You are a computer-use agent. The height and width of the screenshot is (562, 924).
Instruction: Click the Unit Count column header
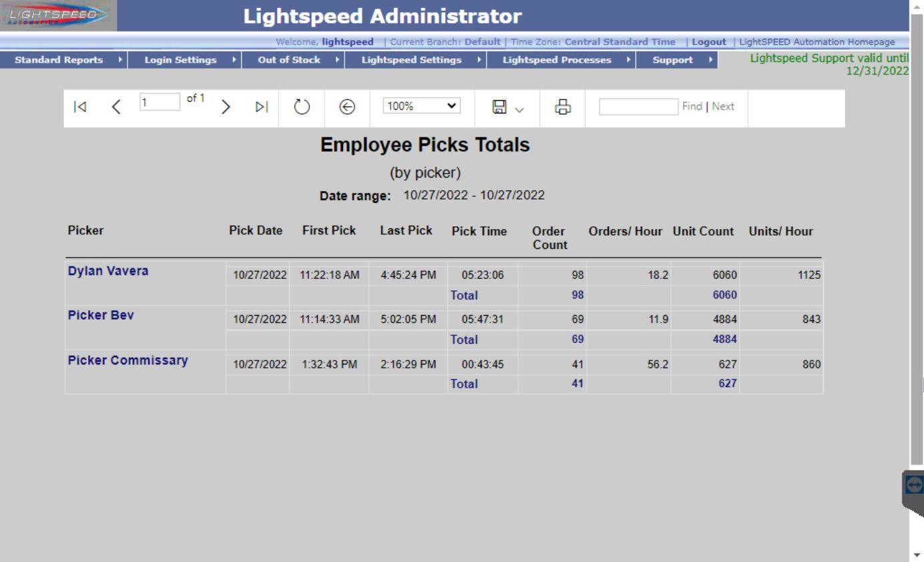click(x=703, y=232)
